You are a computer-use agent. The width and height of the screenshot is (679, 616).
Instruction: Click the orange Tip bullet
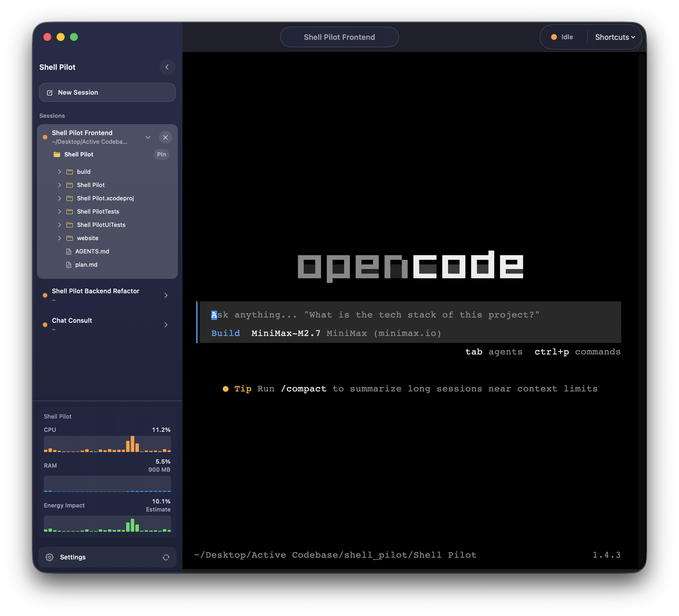point(226,389)
